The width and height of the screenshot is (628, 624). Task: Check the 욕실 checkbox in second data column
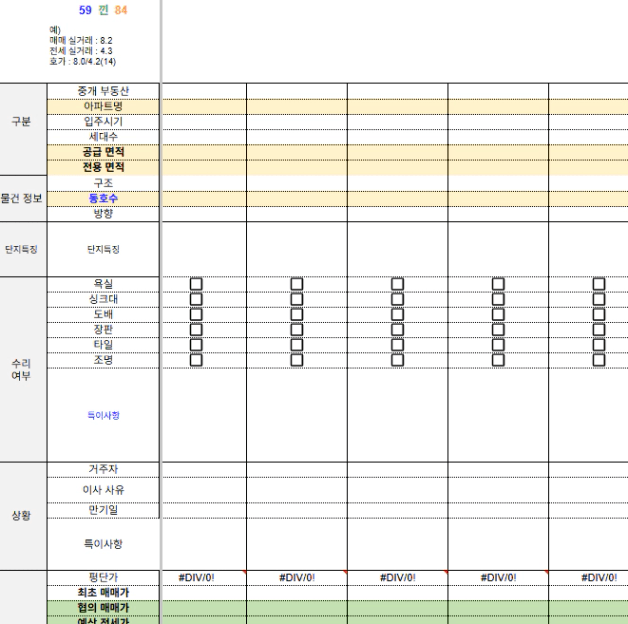[297, 284]
